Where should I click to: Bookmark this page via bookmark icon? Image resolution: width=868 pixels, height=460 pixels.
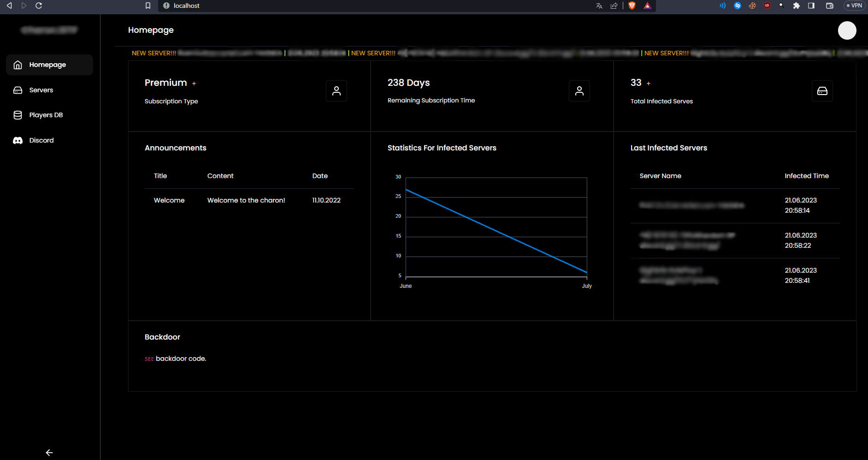[148, 6]
